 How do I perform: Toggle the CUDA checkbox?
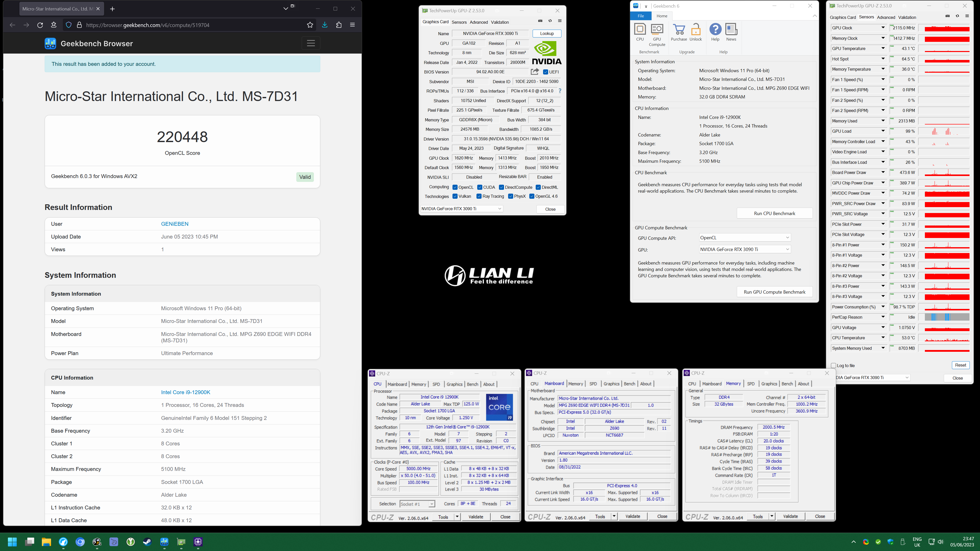pos(480,187)
